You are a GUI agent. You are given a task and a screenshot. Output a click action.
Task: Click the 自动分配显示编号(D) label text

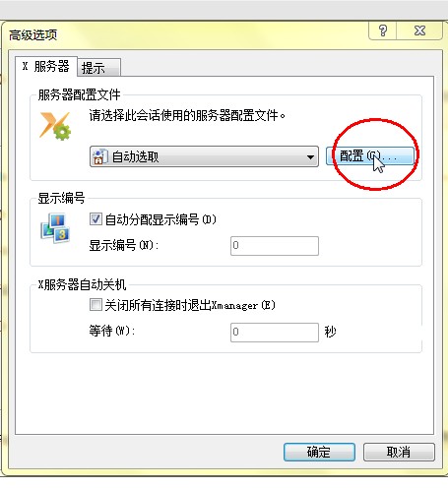coord(160,219)
